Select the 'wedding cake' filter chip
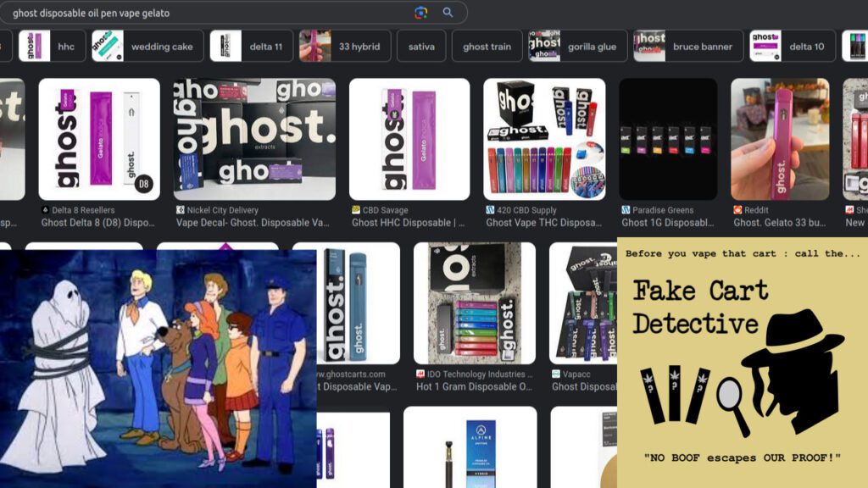The width and height of the screenshot is (868, 488). click(147, 47)
